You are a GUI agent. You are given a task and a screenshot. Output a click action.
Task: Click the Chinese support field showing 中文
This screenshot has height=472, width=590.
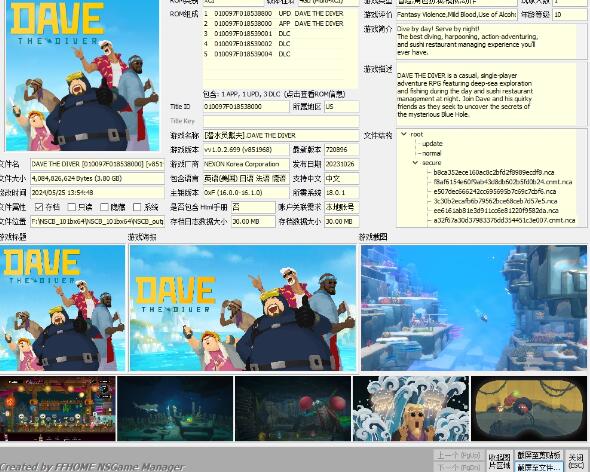(x=342, y=178)
